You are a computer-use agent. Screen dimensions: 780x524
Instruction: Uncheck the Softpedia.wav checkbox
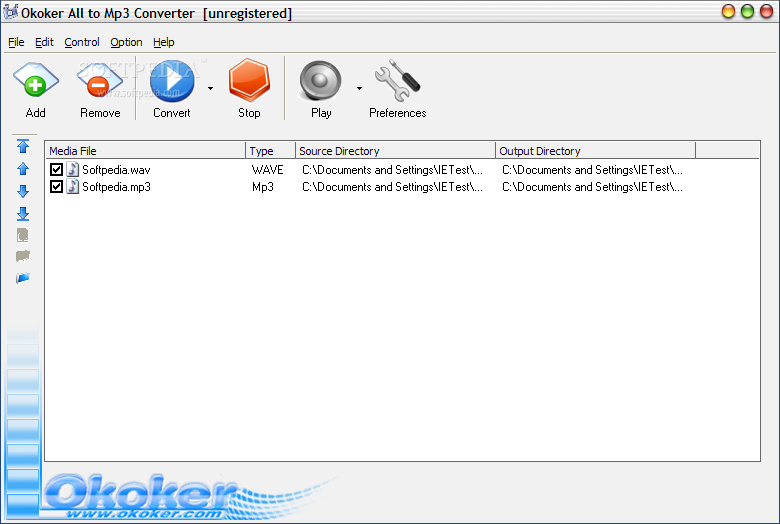56,170
